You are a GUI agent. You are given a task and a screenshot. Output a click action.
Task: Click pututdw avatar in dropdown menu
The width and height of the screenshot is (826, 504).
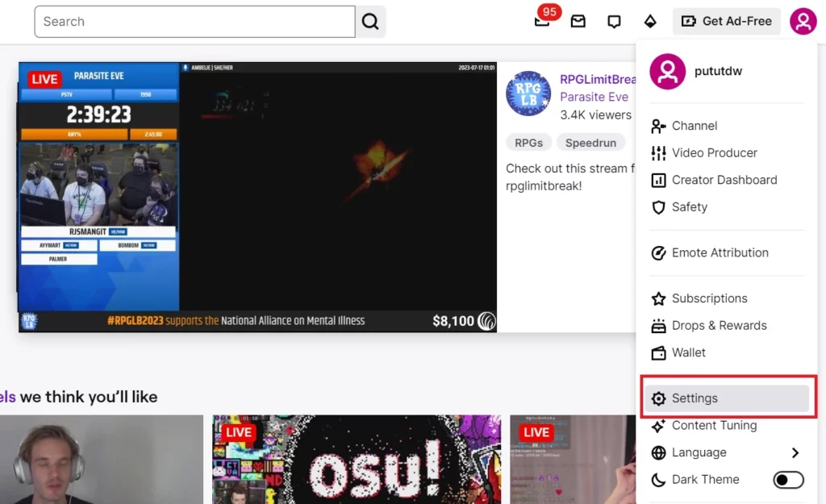[667, 71]
